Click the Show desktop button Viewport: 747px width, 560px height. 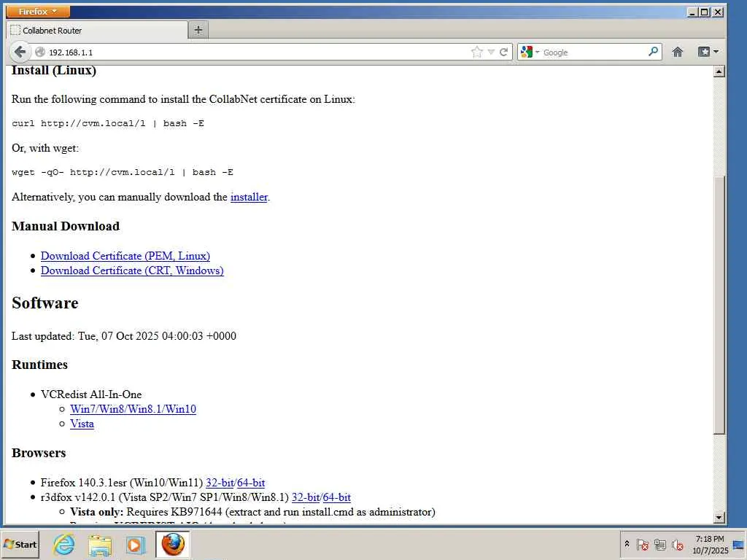tap(739, 544)
